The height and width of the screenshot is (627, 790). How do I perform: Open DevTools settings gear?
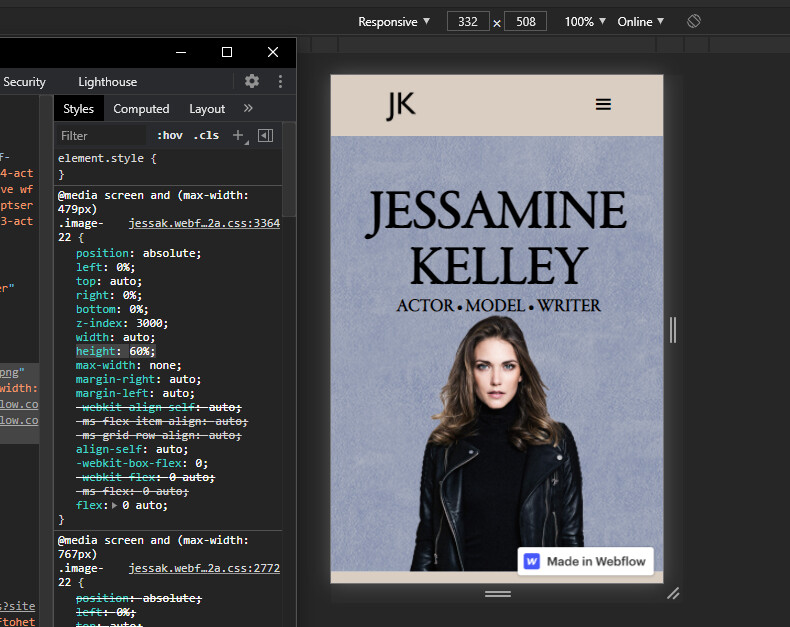[x=252, y=81]
